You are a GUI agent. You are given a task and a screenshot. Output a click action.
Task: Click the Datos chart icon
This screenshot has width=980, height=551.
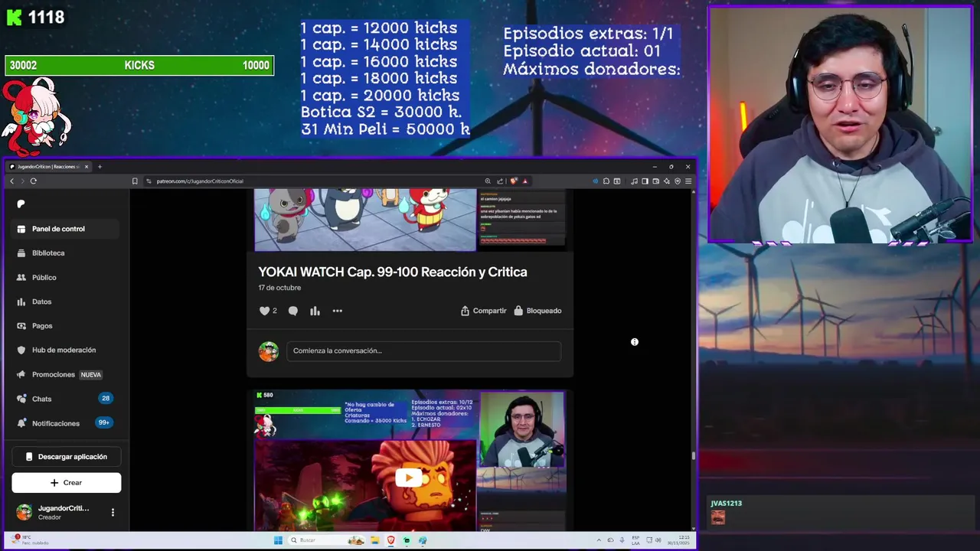[x=21, y=302]
